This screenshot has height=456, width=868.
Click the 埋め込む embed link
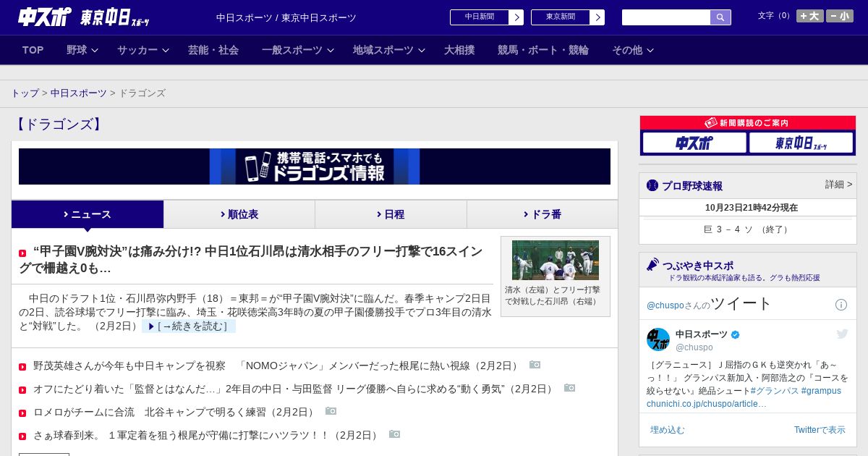tap(668, 430)
